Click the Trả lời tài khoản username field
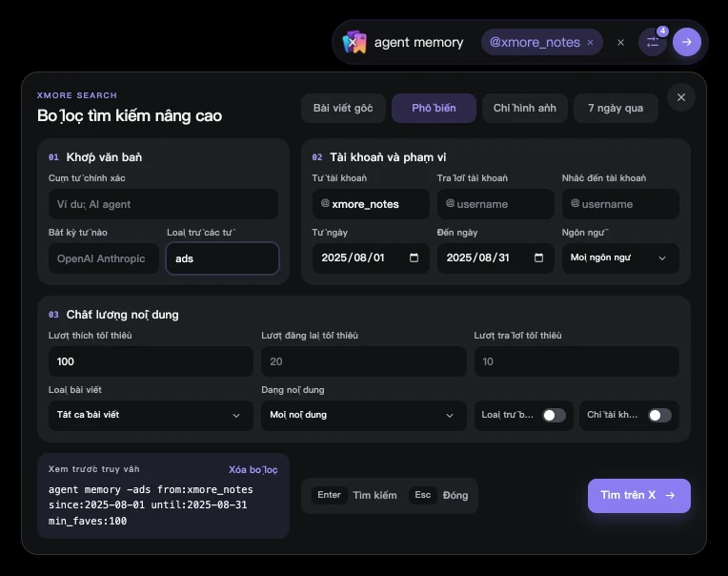The width and height of the screenshot is (728, 576). (495, 204)
